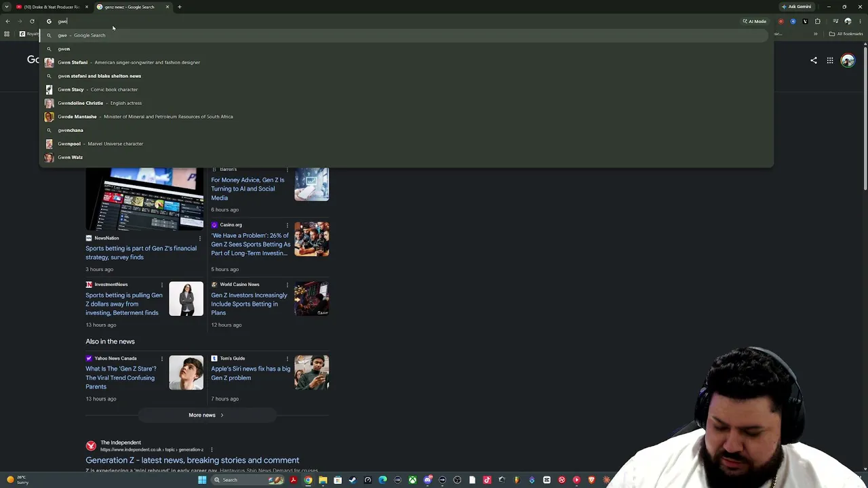Select the Gwede Mantashe suggestion

406,117
